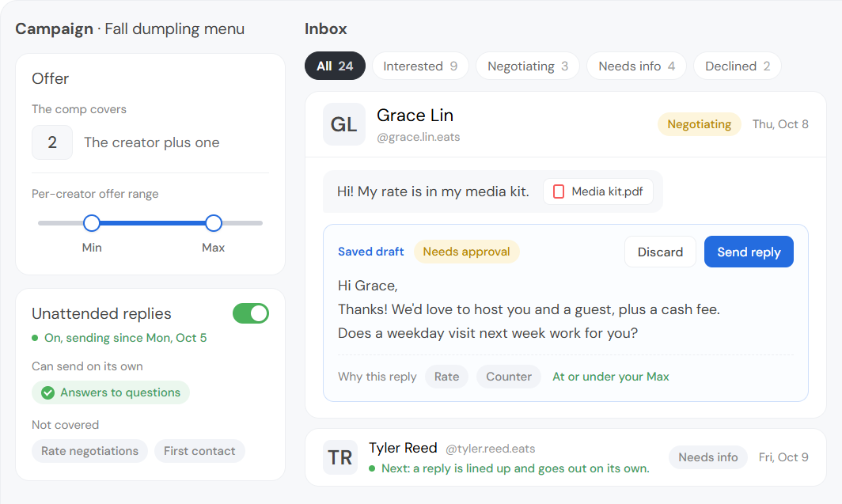
Task: Click the Negotiating status badge on Grace Lin
Action: 700,124
